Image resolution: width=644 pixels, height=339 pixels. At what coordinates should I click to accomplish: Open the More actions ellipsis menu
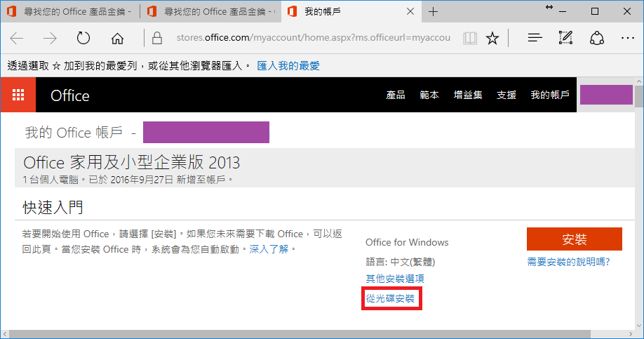[x=628, y=38]
